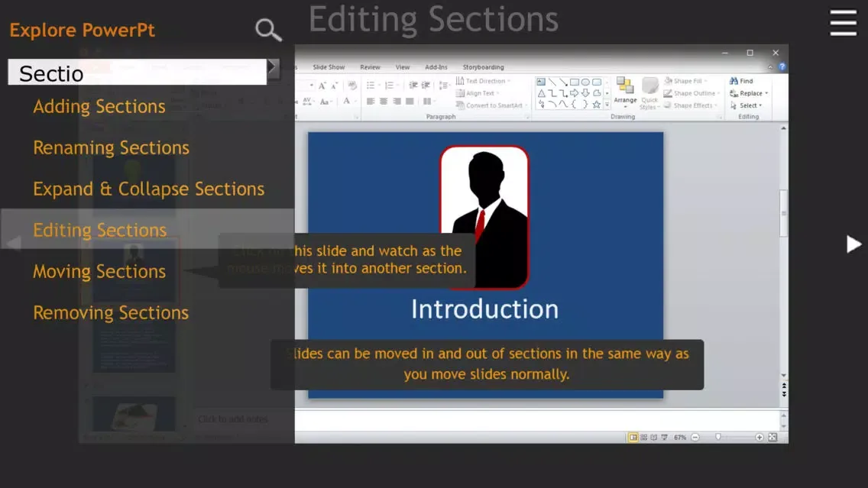Switch to Normal view in status bar
This screenshot has width=868, height=488.
tap(633, 437)
